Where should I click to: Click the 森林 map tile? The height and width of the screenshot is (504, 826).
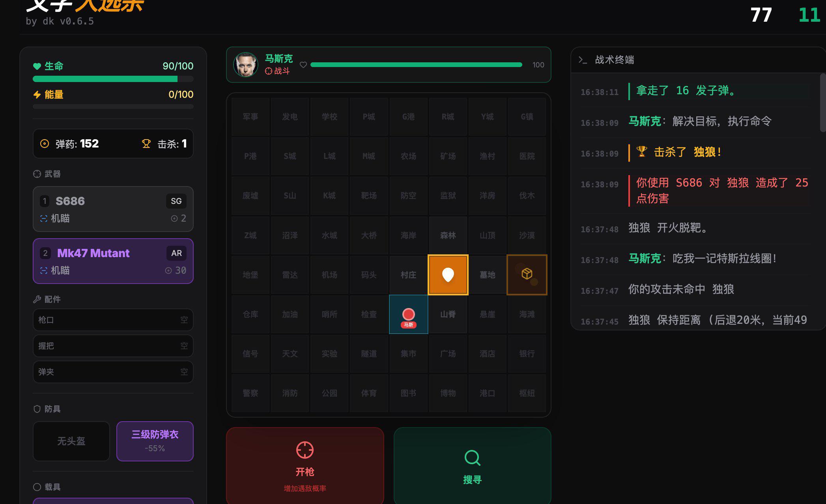click(x=448, y=235)
